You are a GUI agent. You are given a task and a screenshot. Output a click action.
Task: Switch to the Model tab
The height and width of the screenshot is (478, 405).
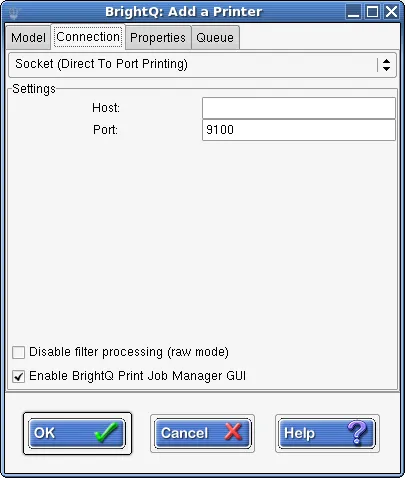(28, 37)
